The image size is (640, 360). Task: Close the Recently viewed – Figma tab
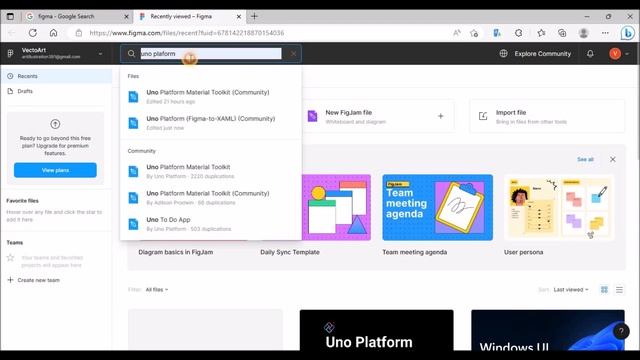[239, 16]
